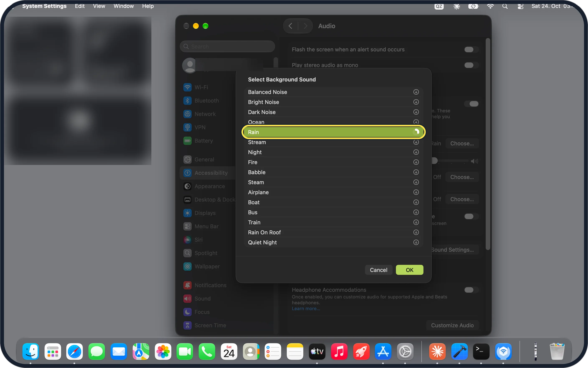Screen dimensions: 588x368
Task: Download the Boat sound
Action: click(416, 202)
